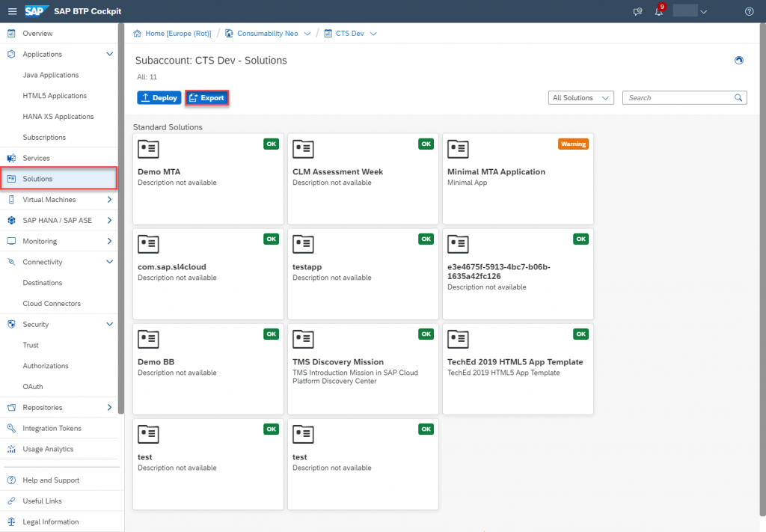Click the Overview sidebar icon
The image size is (766, 532).
tap(11, 33)
